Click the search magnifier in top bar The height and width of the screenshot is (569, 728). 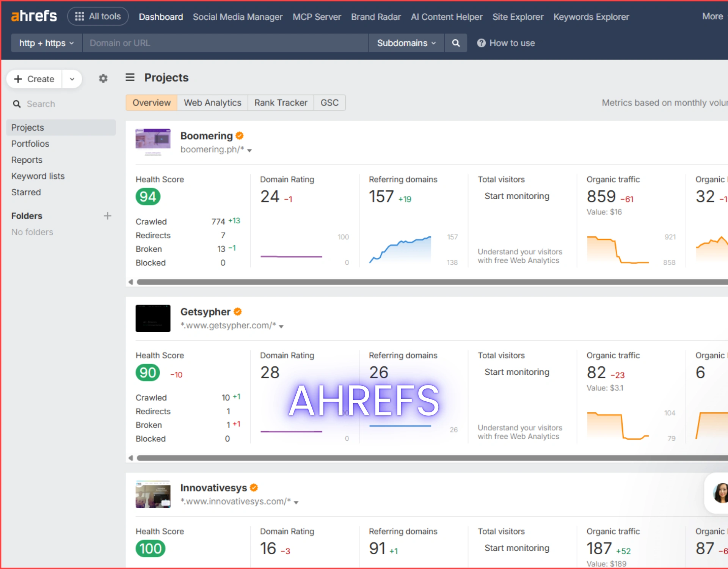[x=456, y=43]
